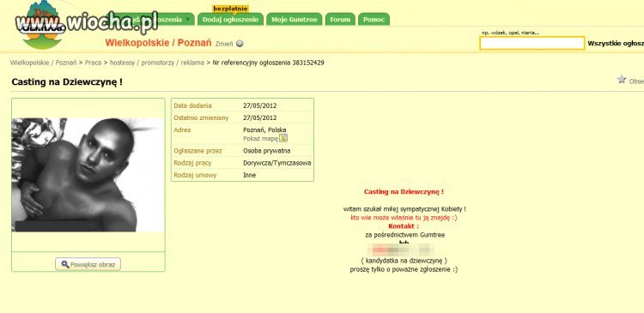Click the round icon beside Zmień
This screenshot has height=313, width=644.
click(240, 44)
